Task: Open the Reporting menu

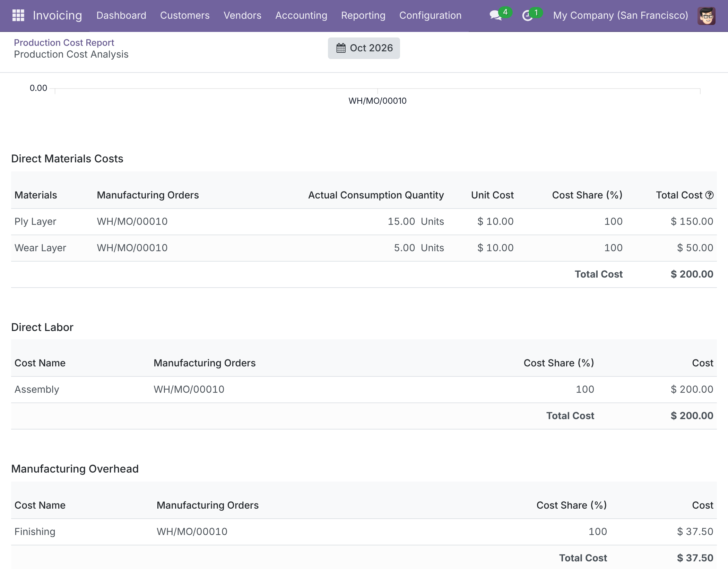Action: pyautogui.click(x=363, y=15)
